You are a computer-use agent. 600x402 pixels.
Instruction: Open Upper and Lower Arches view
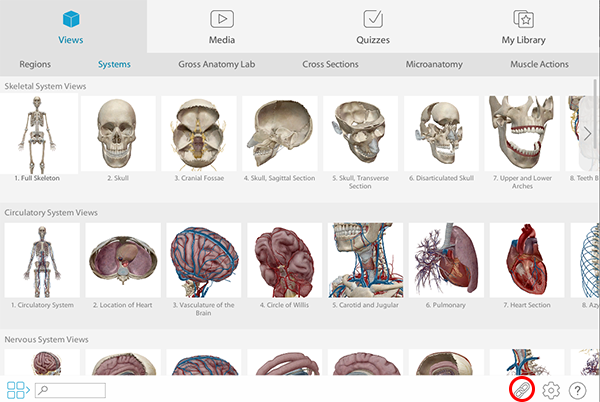522,133
